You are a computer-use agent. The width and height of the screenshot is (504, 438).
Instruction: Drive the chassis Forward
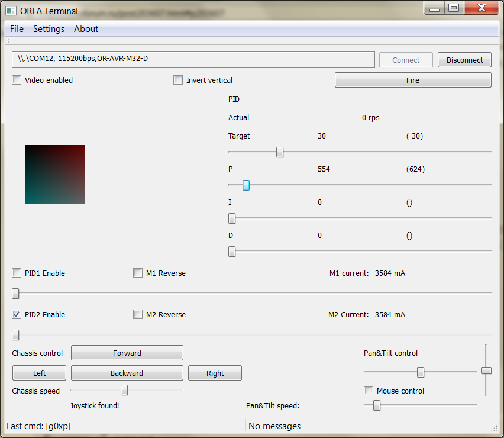coord(127,353)
